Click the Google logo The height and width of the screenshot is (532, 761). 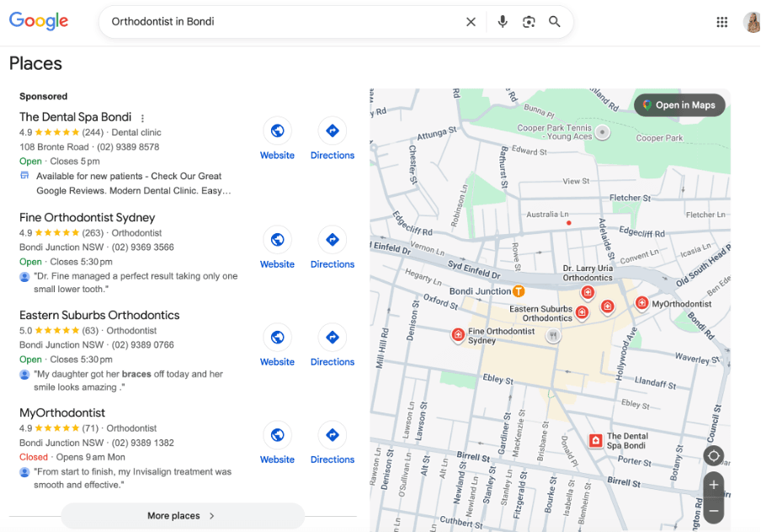[39, 21]
